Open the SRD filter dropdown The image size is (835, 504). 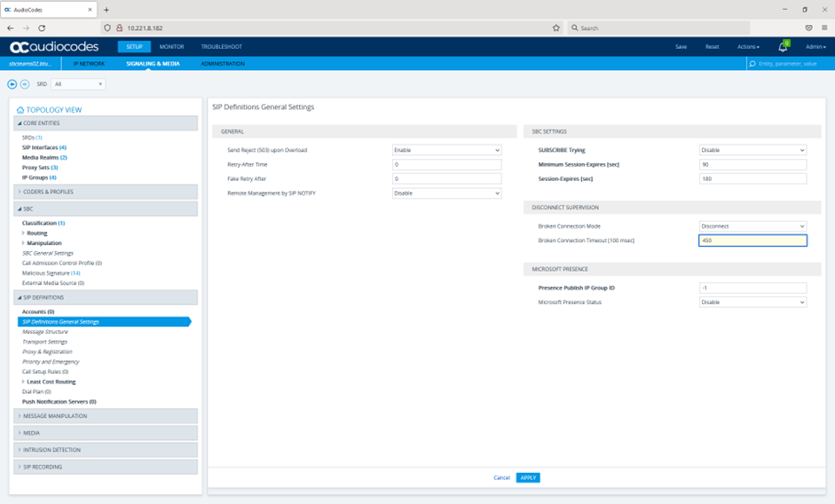(x=78, y=84)
